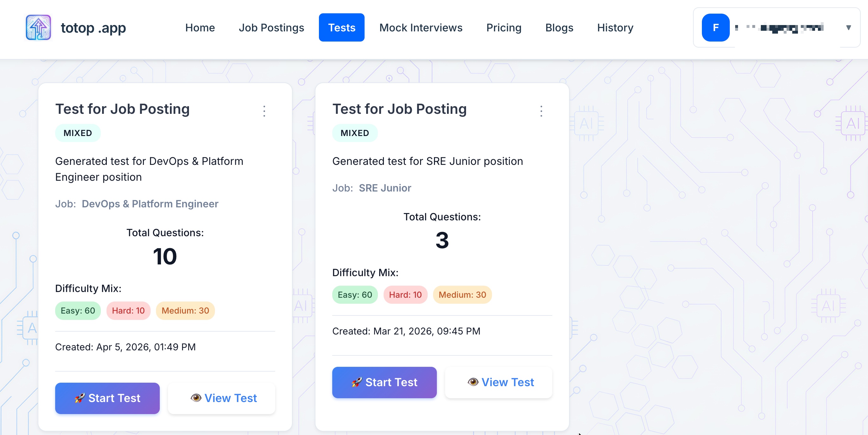The height and width of the screenshot is (435, 868).
Task: Click 'Created: Mar 21, 2026, 09:45 PM' text
Action: point(406,331)
